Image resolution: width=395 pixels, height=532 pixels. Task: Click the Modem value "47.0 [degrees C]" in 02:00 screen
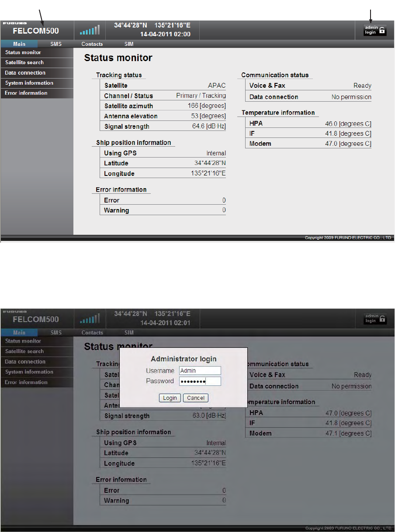[348, 144]
